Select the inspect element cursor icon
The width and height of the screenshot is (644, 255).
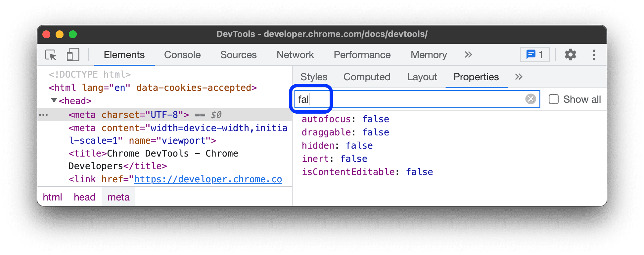[50, 55]
